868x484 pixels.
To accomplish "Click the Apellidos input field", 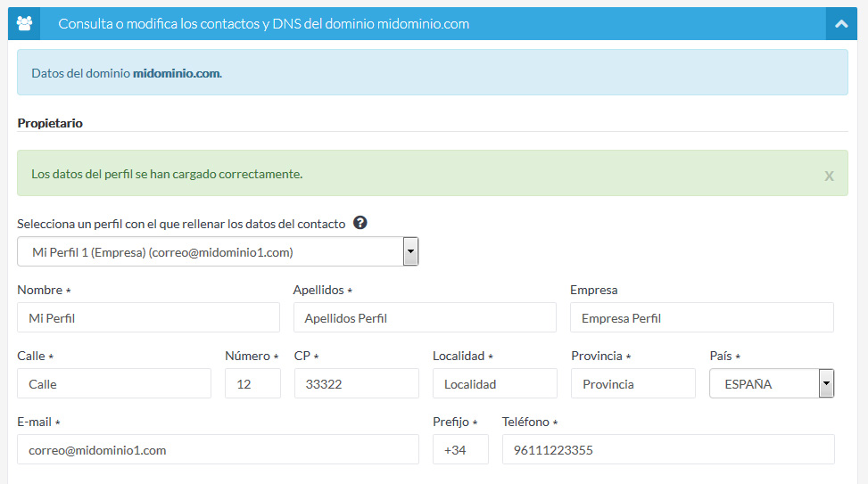I will (x=424, y=318).
